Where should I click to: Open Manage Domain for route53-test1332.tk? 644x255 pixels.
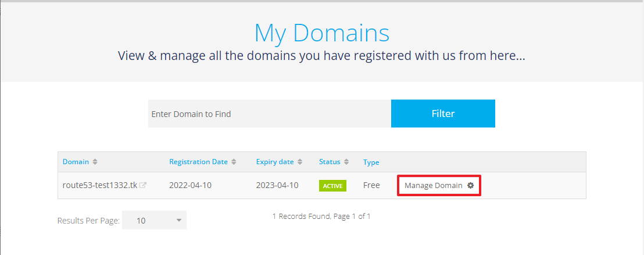[x=439, y=186]
